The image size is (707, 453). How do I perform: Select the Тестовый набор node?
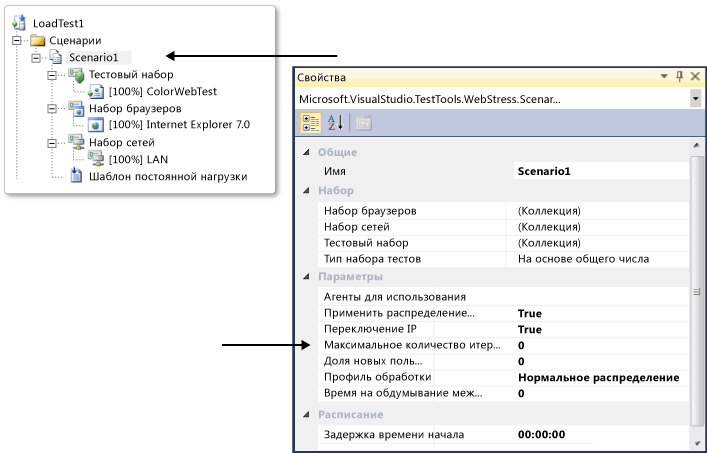(x=131, y=74)
